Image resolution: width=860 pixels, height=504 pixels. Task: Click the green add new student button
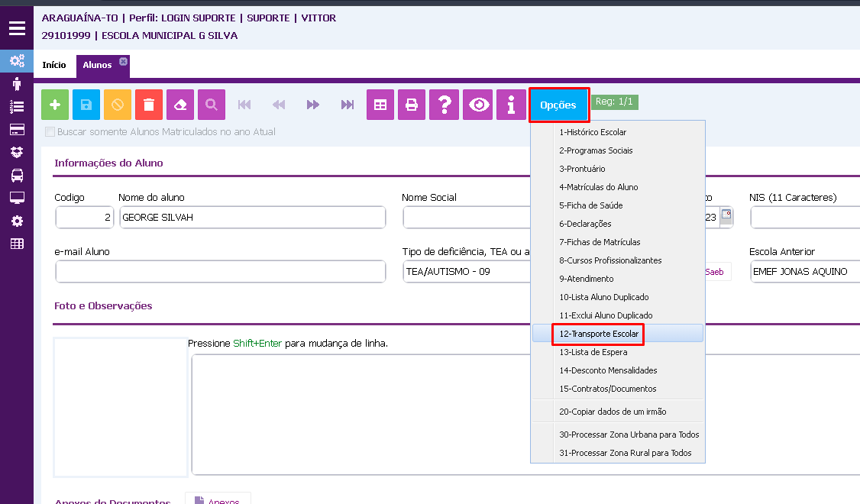click(55, 105)
